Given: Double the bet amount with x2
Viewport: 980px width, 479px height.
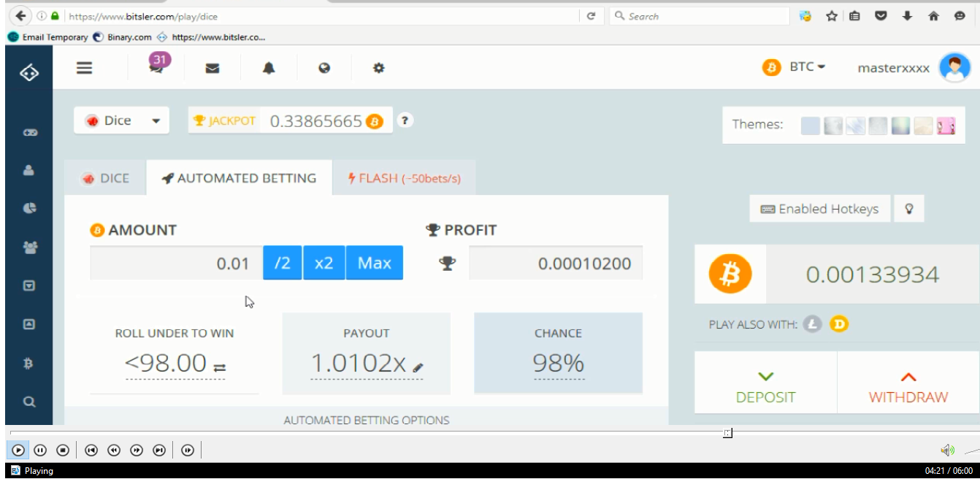Looking at the screenshot, I should point(324,263).
